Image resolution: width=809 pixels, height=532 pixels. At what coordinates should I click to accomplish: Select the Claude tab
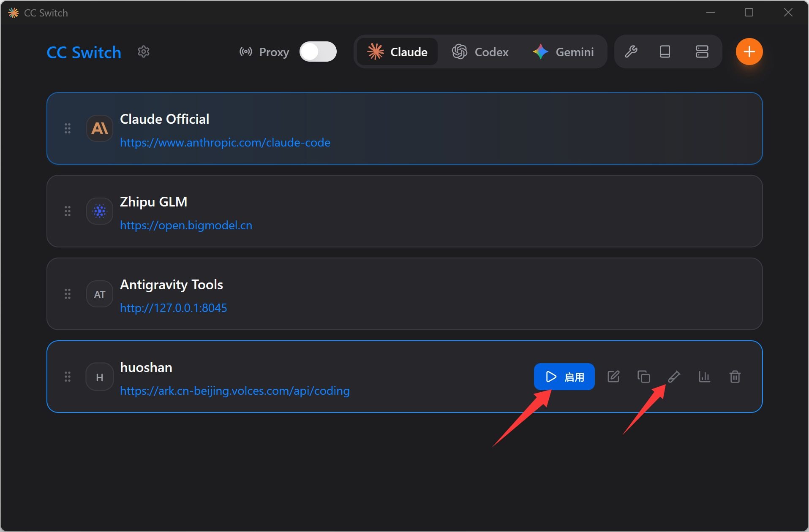click(397, 52)
